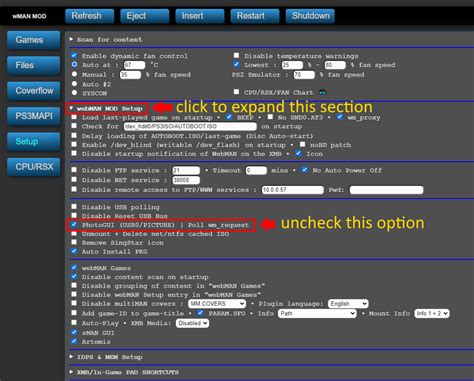Toggle Remove SingStar icon checkbox
Image resolution: width=474 pixels, height=381 pixels.
pyautogui.click(x=74, y=242)
